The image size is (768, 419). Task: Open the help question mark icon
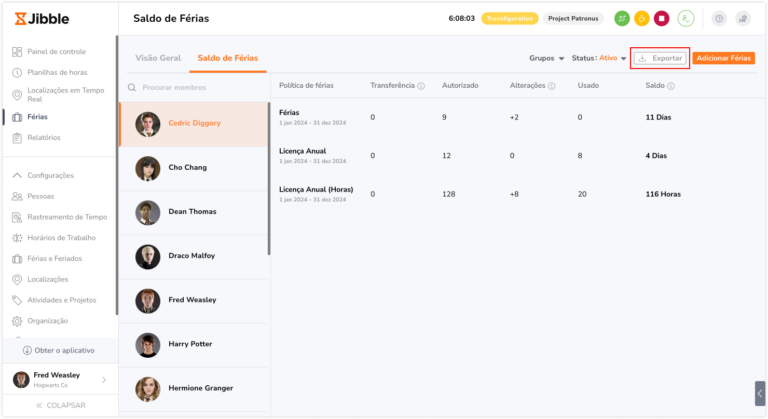tap(718, 18)
